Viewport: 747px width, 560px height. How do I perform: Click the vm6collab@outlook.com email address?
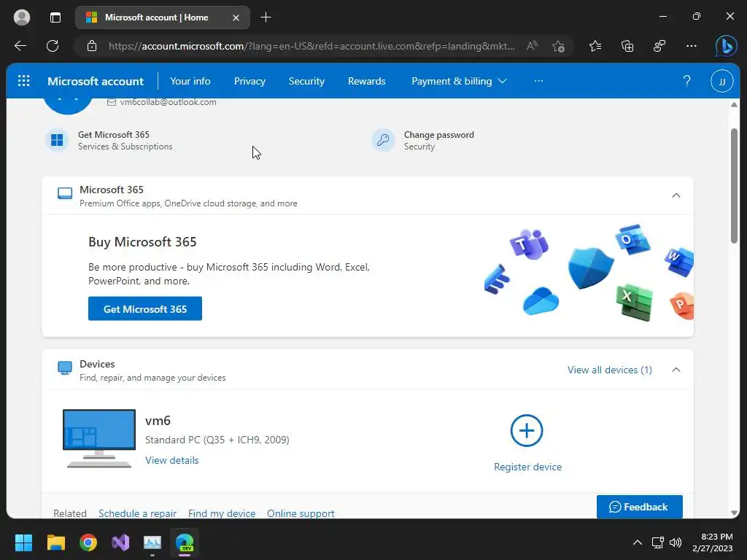[x=169, y=102]
